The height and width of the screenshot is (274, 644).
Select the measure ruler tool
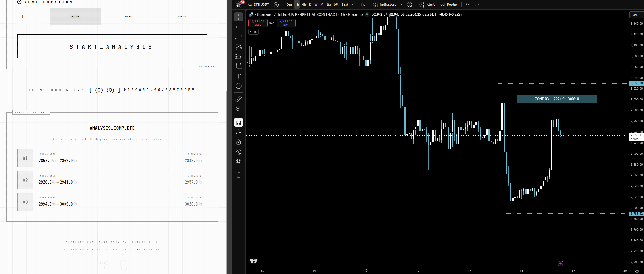point(238,99)
